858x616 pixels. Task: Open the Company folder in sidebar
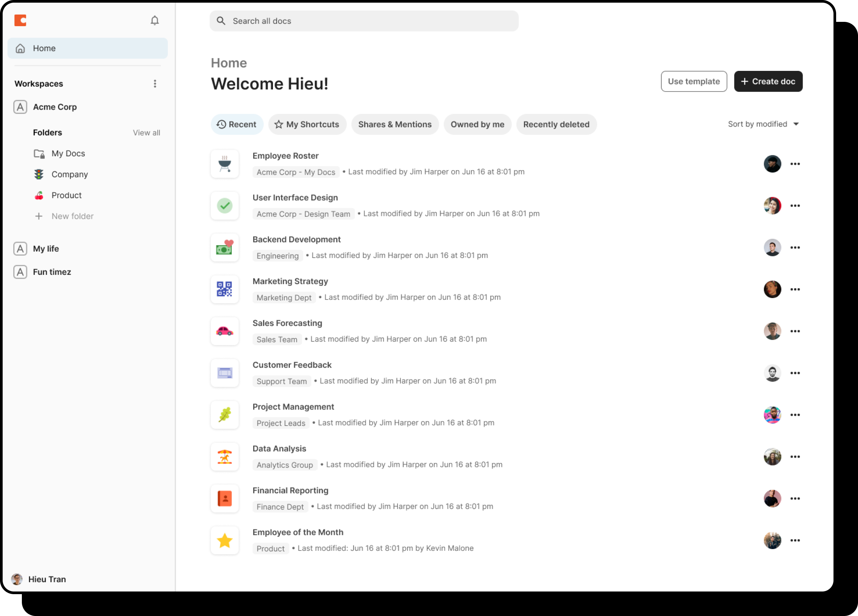(70, 174)
